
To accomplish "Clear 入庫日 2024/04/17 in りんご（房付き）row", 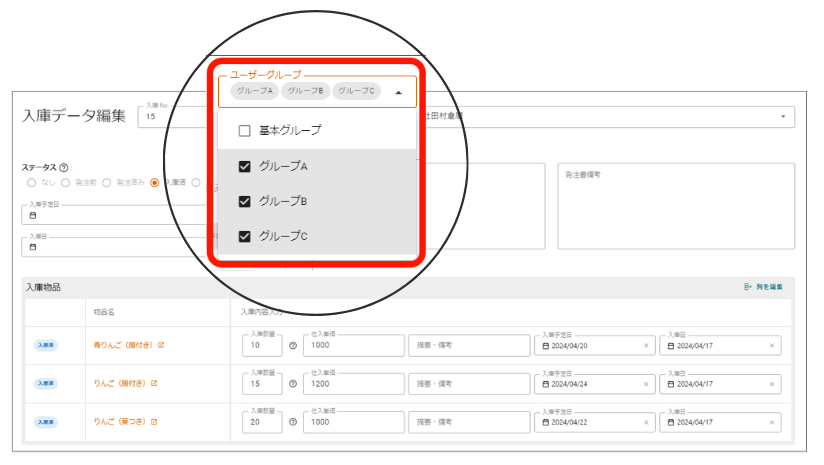I will click(x=772, y=384).
